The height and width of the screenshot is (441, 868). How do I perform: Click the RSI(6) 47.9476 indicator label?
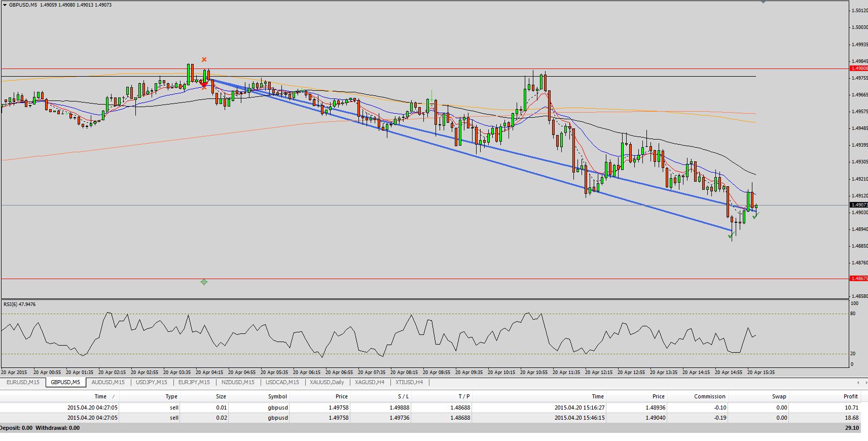(x=20, y=304)
